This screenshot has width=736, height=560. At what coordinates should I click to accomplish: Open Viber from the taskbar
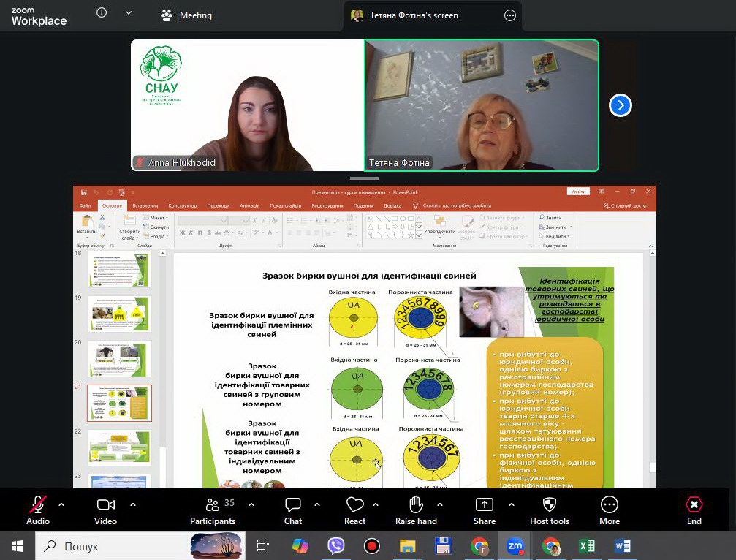tap(336, 546)
